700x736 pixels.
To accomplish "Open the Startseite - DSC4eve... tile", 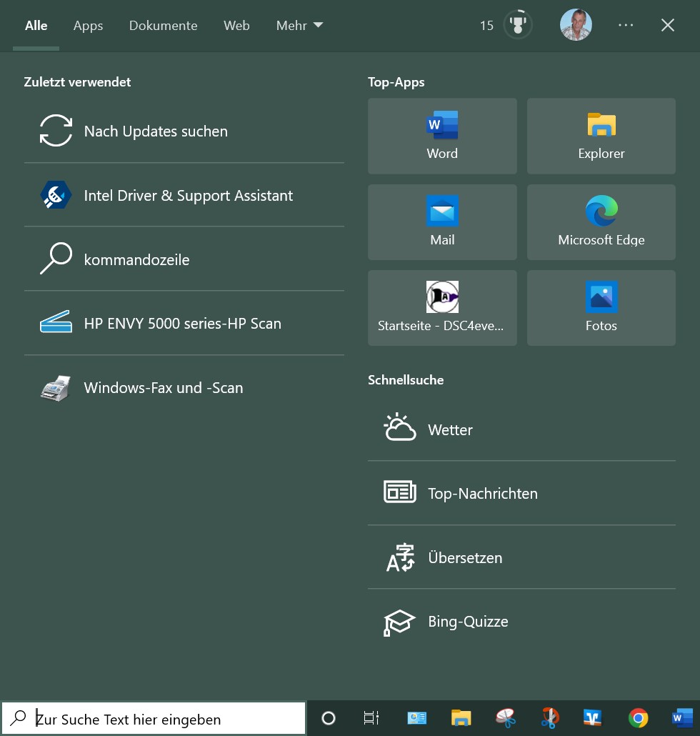I will 442,308.
